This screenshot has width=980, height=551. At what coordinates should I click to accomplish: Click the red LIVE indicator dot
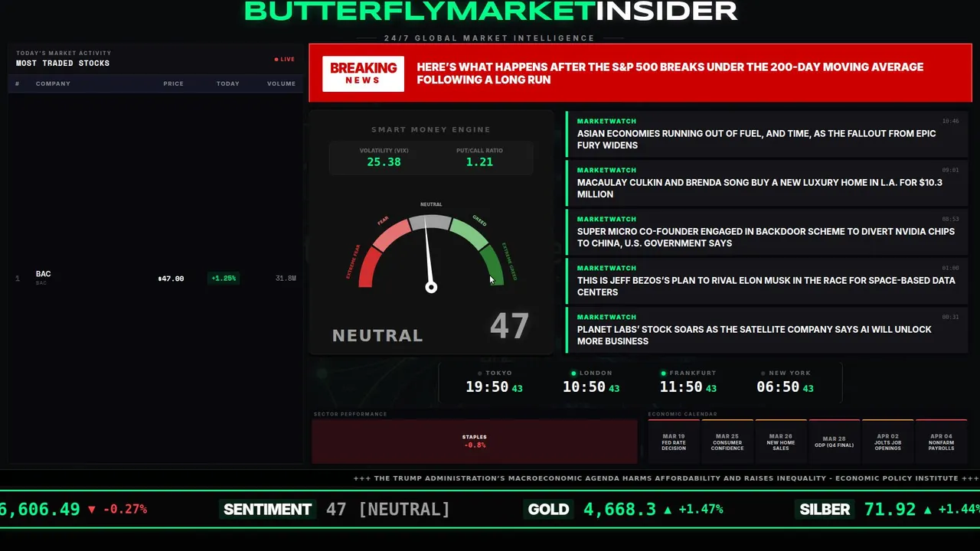click(x=276, y=59)
